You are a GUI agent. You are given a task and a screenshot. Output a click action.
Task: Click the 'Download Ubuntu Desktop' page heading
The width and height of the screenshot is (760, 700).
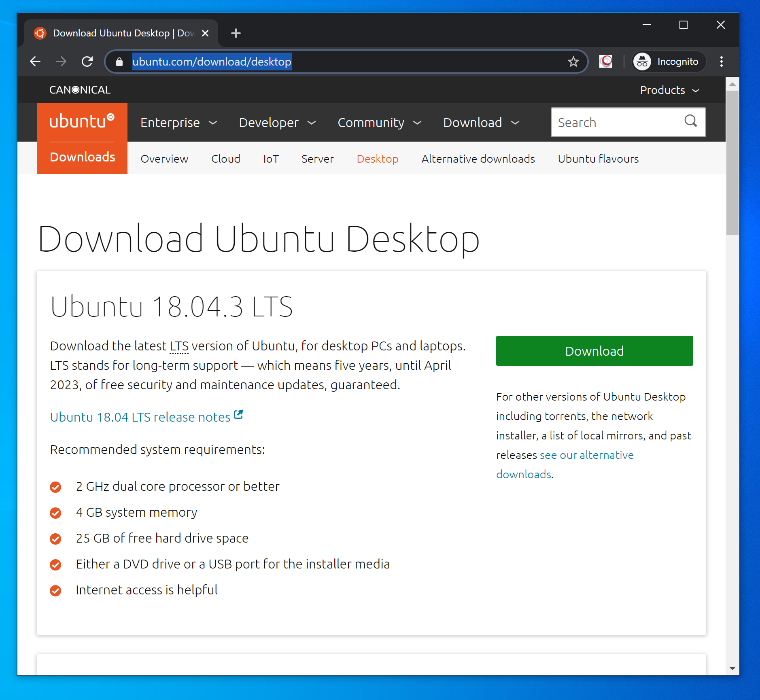[x=259, y=239]
